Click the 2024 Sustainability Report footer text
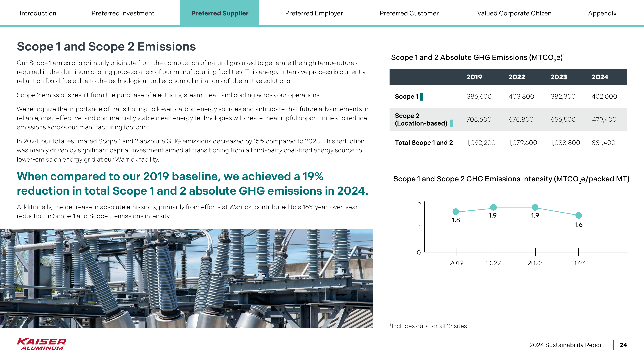The height and width of the screenshot is (362, 644). 567,345
